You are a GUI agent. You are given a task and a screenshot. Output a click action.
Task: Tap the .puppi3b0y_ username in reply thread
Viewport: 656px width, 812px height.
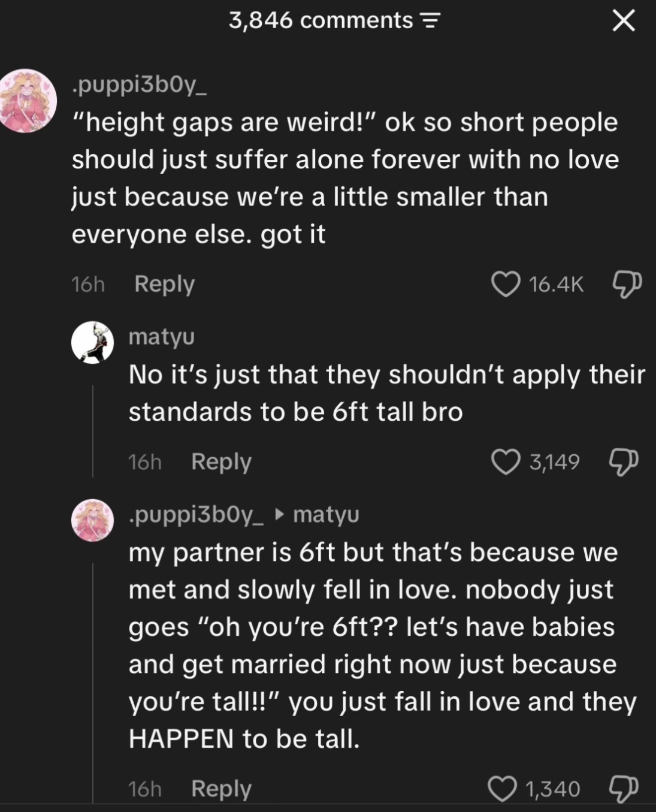click(196, 515)
